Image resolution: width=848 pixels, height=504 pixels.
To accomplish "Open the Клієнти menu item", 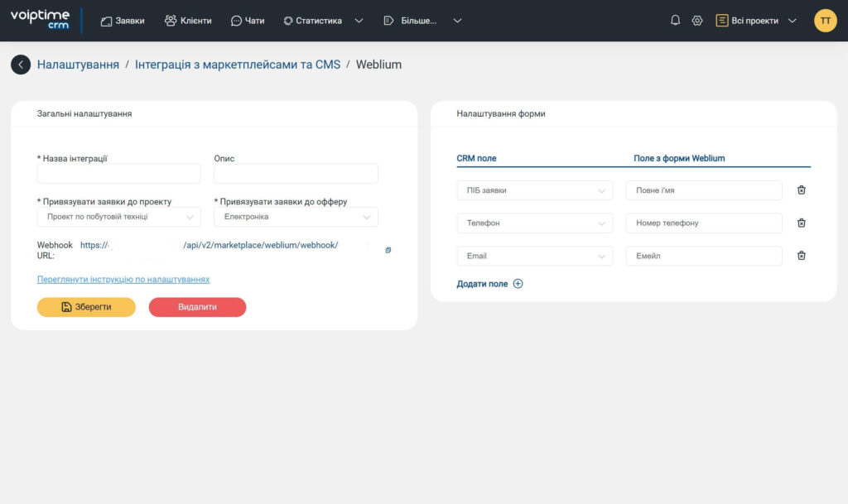I will point(188,21).
